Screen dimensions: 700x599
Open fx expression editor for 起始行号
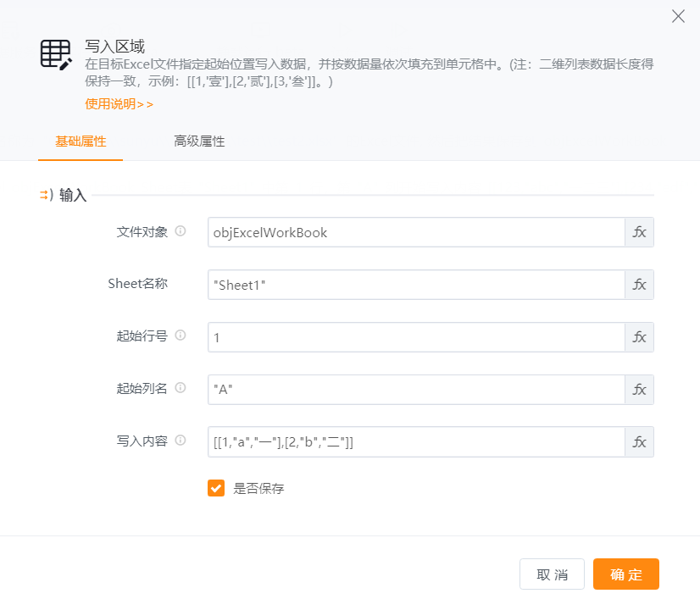639,337
